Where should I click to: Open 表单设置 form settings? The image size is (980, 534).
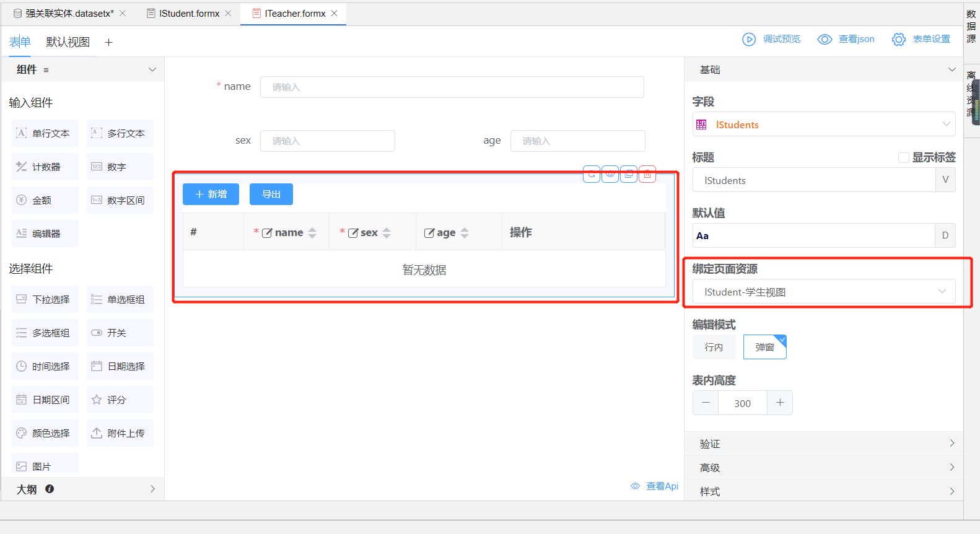point(921,39)
